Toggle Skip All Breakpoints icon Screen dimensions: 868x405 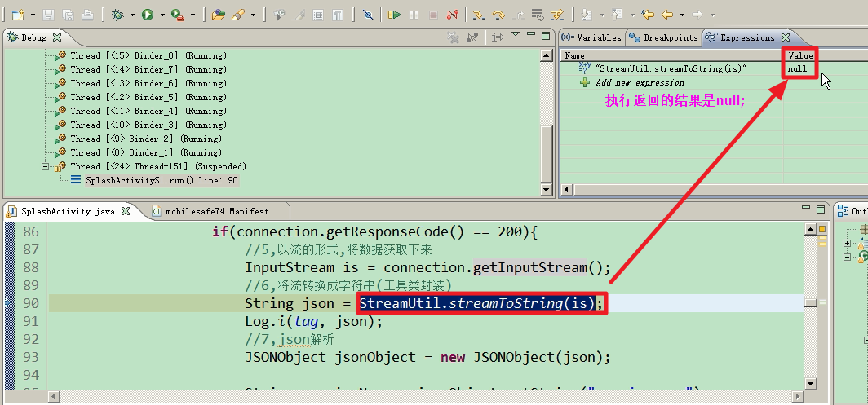pos(368,15)
